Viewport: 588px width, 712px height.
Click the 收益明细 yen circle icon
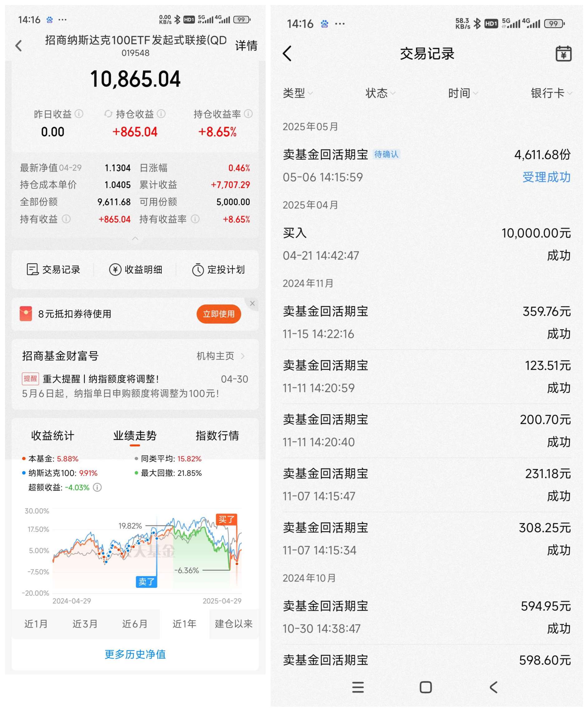click(x=115, y=269)
